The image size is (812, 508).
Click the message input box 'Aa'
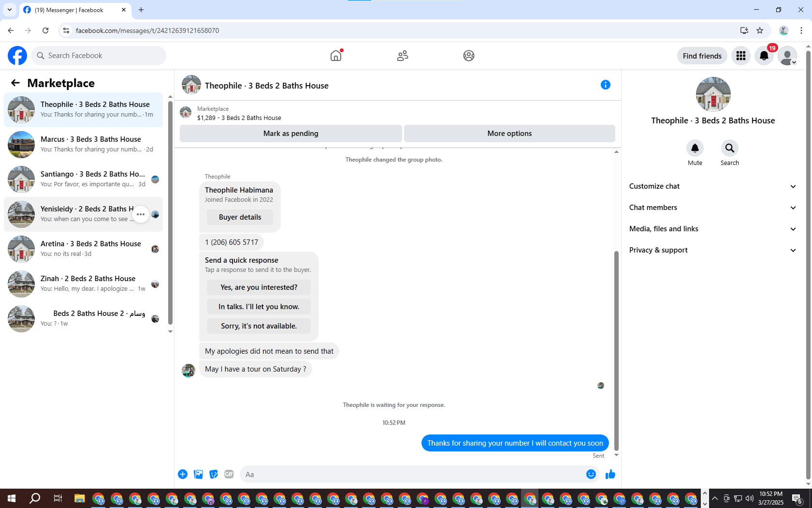click(413, 474)
